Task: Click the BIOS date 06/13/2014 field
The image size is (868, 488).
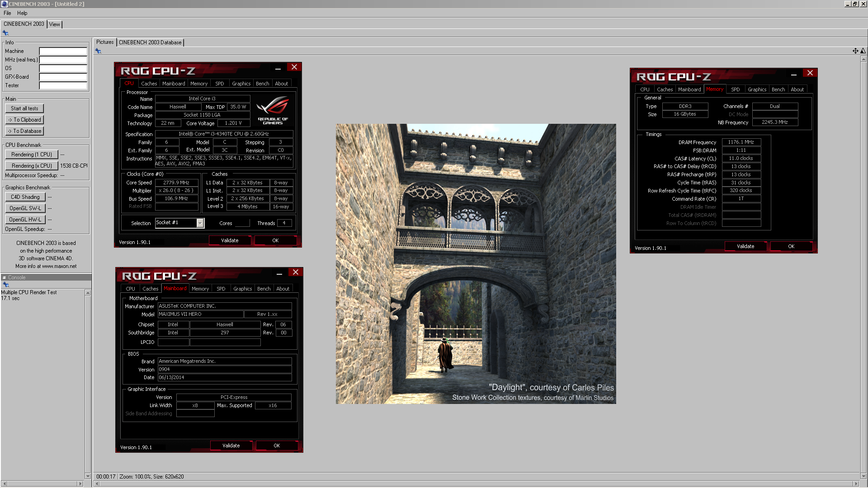Action: 225,377
